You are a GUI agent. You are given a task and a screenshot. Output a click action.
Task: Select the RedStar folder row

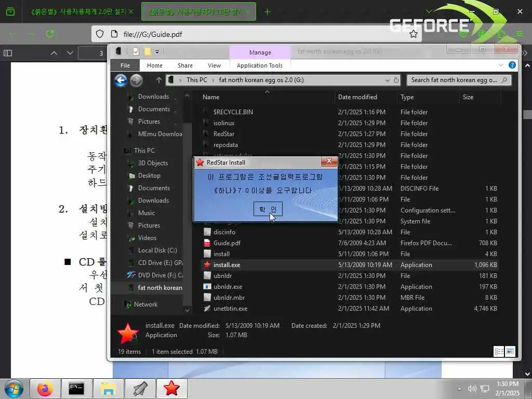[350, 134]
